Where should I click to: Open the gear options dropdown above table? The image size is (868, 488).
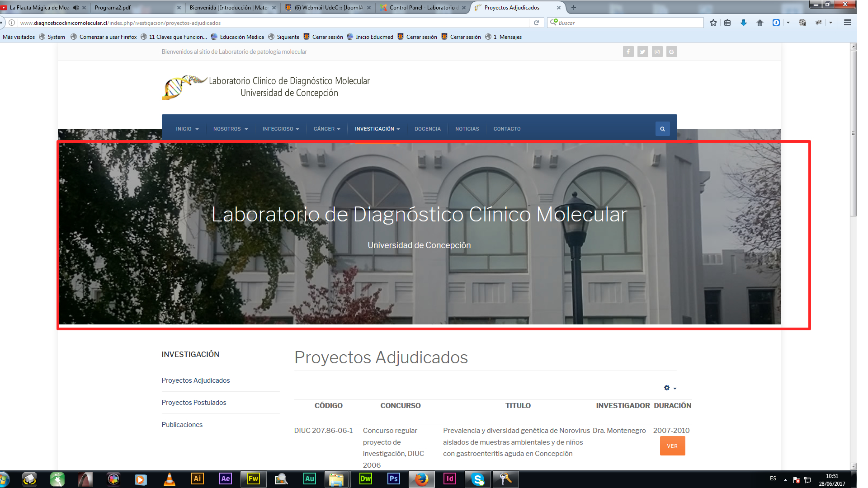[670, 388]
